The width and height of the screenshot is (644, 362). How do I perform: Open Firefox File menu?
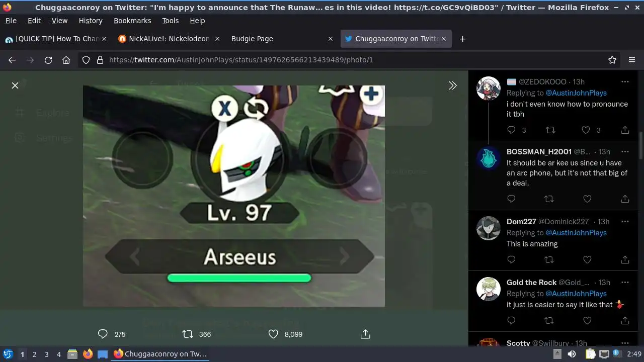tap(11, 21)
